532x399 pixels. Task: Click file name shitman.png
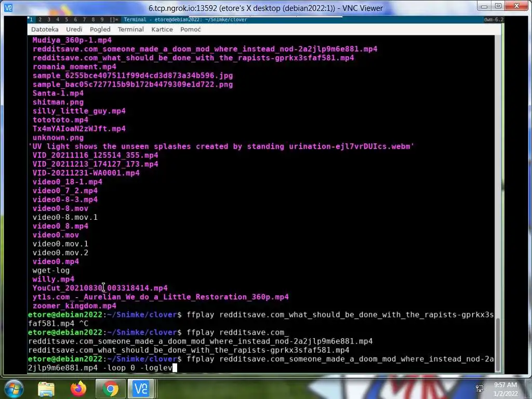58,102
